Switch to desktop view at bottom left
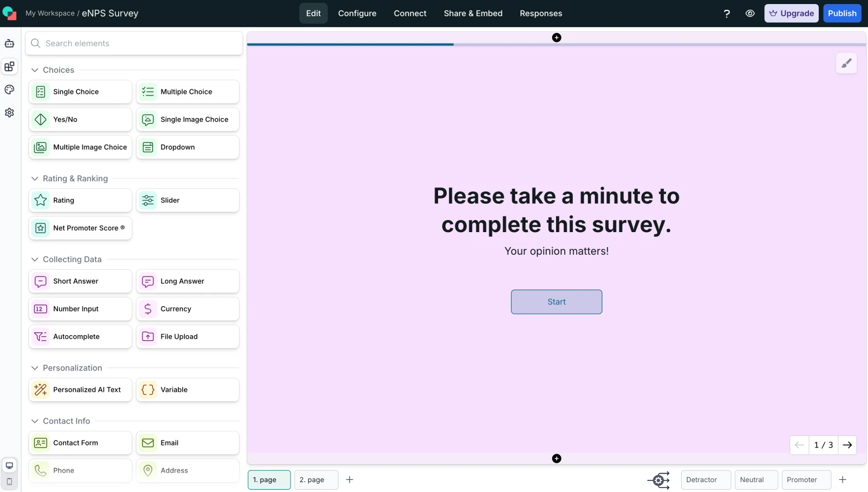 9,465
